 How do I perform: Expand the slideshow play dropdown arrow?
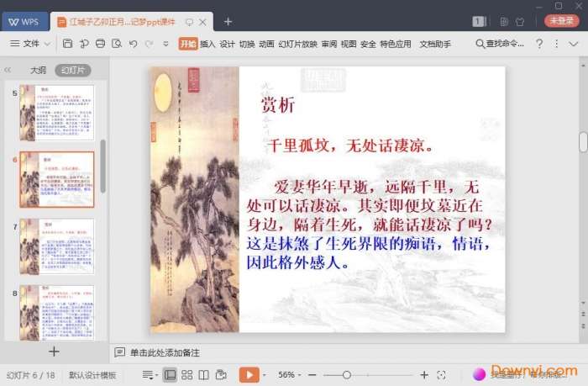265,375
